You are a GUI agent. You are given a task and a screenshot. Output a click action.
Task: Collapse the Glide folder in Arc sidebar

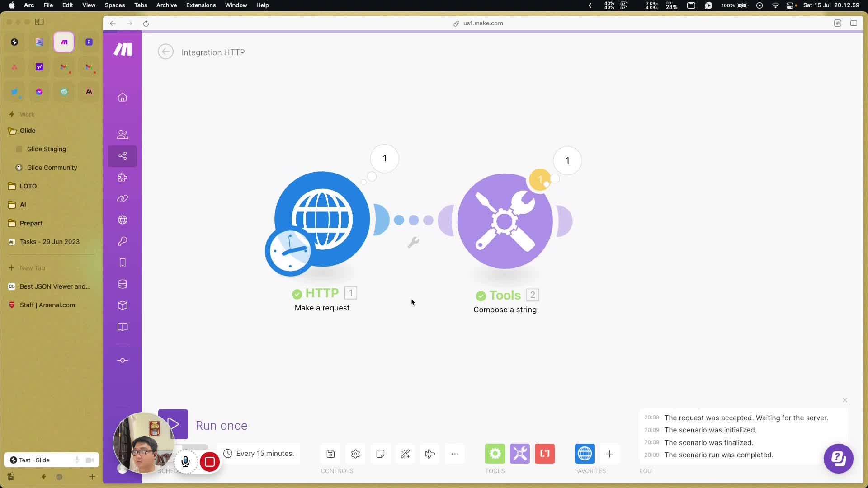28,131
